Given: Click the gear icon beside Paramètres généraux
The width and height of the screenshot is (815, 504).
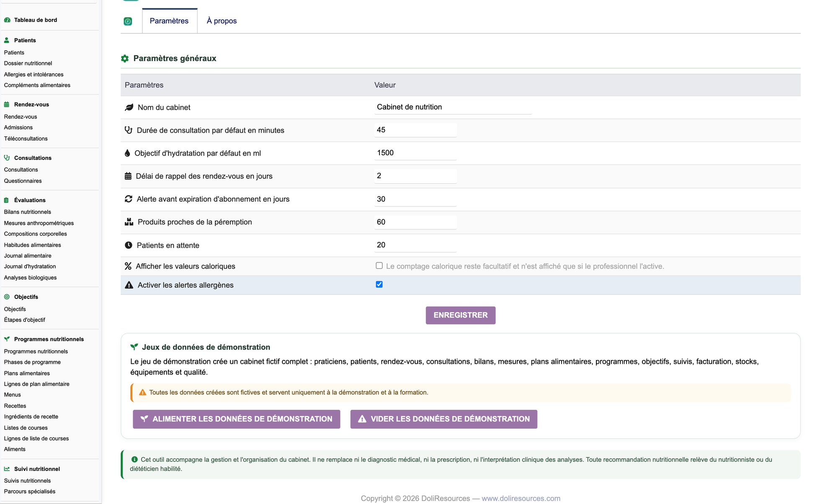Looking at the screenshot, I should click(x=125, y=59).
